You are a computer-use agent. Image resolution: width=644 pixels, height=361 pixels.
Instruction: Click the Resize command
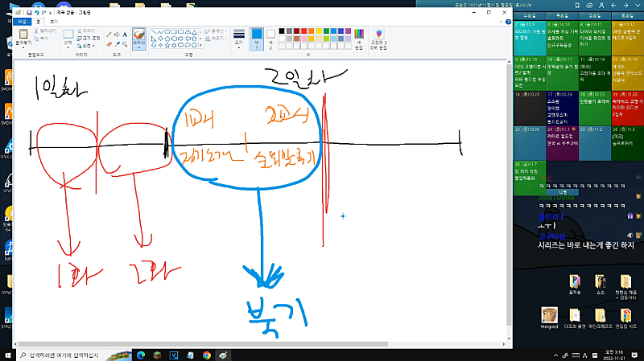pyautogui.click(x=89, y=38)
